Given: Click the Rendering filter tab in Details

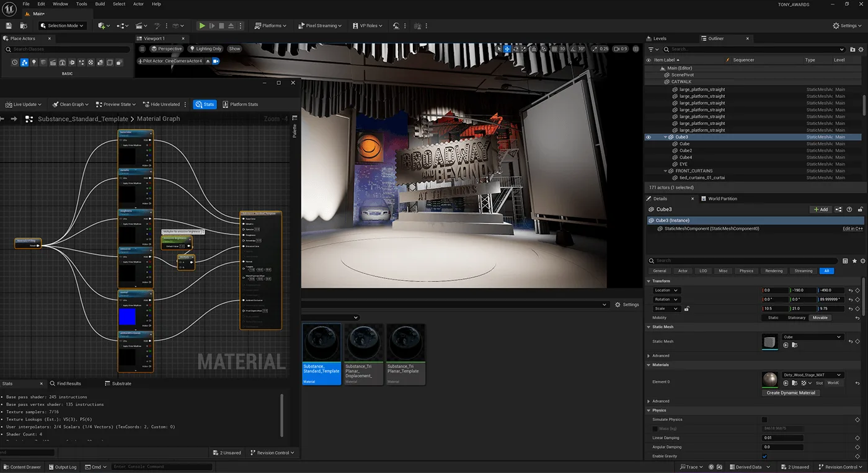Looking at the screenshot, I should point(774,271).
